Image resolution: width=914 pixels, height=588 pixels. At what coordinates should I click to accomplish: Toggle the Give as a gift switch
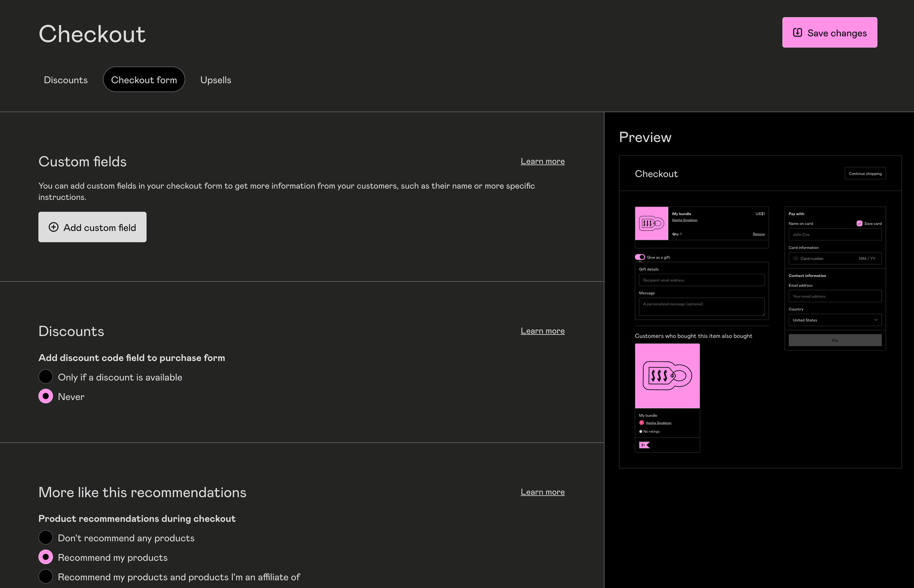[x=640, y=257]
